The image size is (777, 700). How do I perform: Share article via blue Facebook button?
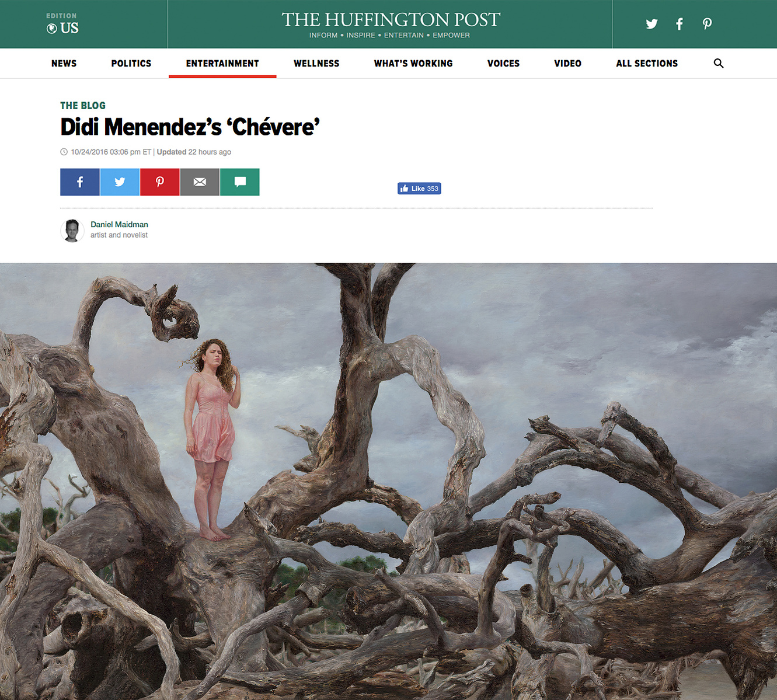point(80,182)
